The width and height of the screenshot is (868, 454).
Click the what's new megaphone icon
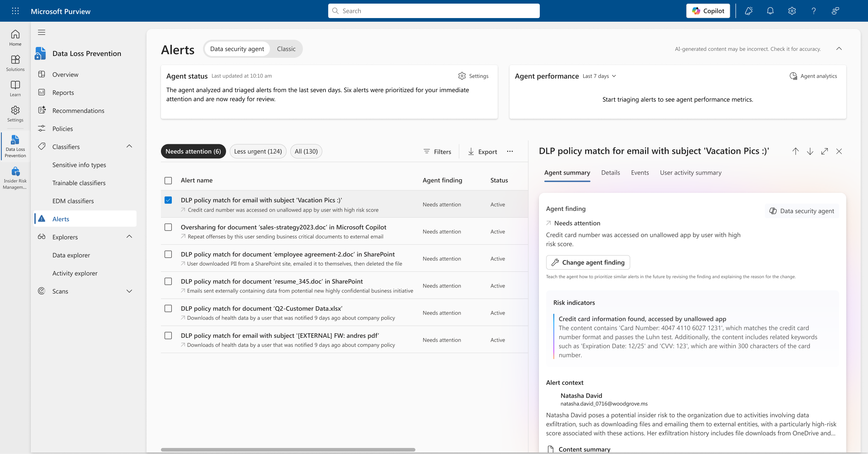pyautogui.click(x=749, y=11)
